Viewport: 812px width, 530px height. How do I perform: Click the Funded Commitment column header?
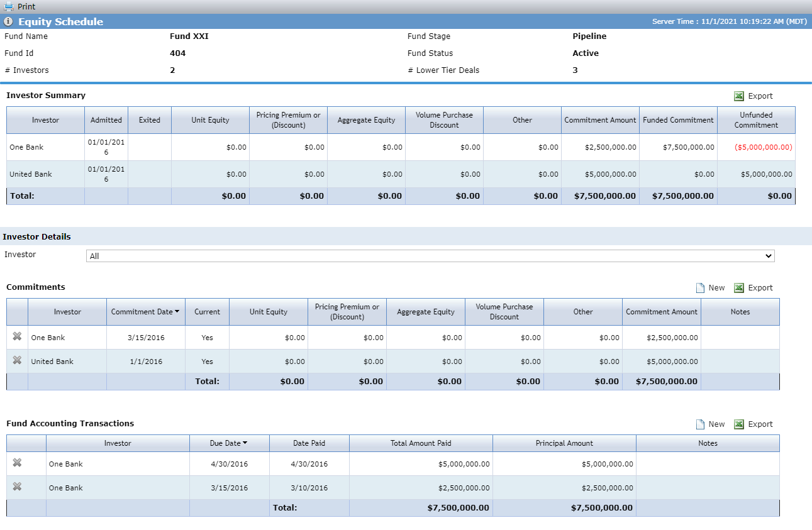tap(678, 120)
